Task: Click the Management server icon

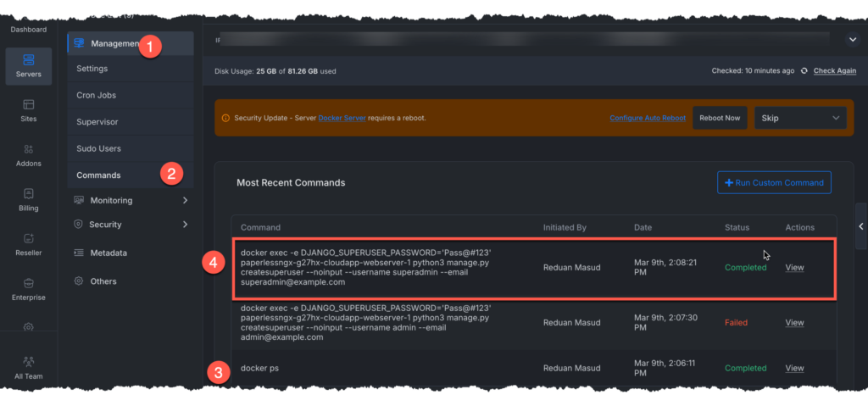Action: click(x=79, y=43)
